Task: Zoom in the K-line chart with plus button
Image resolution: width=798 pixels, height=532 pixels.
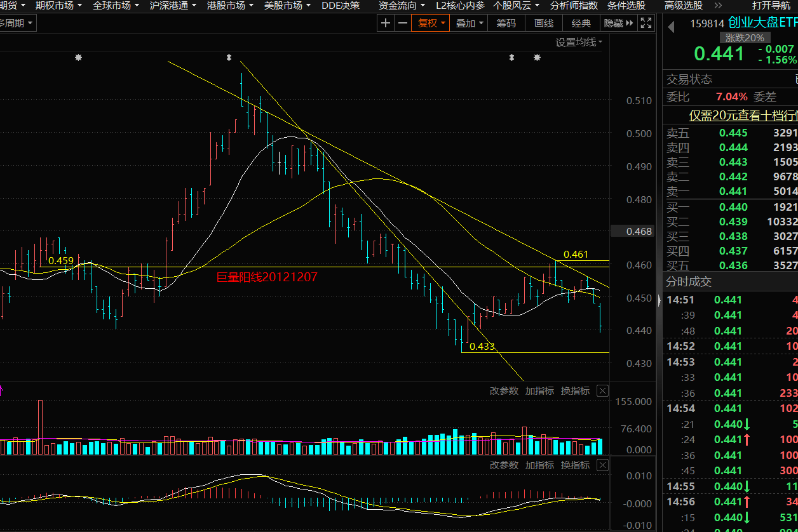Action: pyautogui.click(x=386, y=23)
